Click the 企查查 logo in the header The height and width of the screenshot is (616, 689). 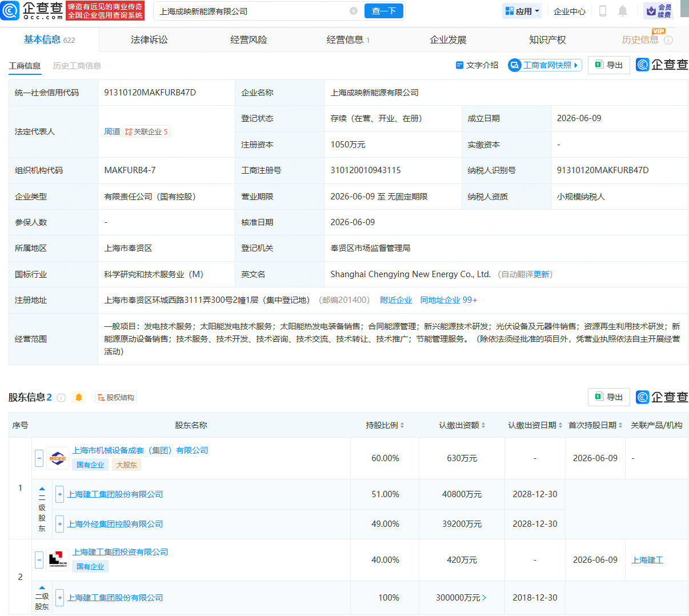tap(32, 10)
